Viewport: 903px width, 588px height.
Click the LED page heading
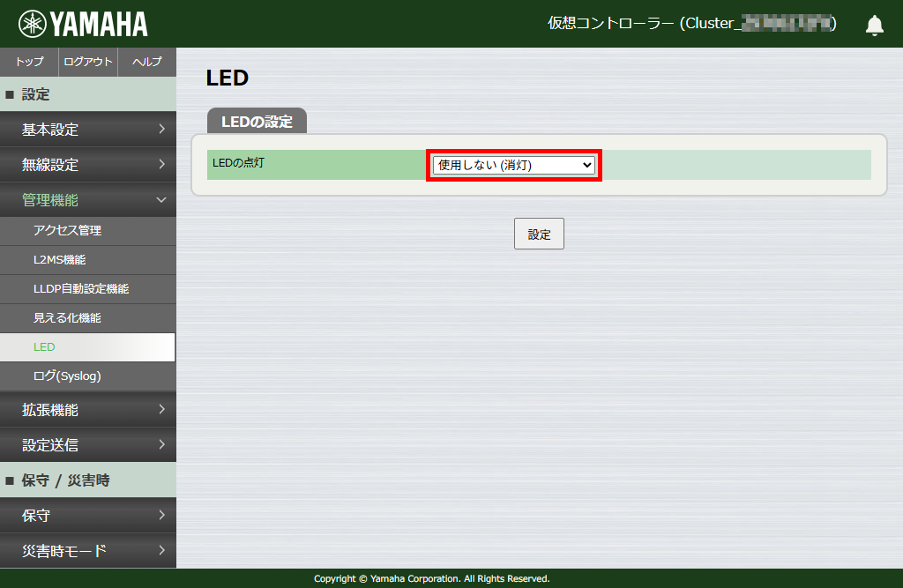coord(227,78)
